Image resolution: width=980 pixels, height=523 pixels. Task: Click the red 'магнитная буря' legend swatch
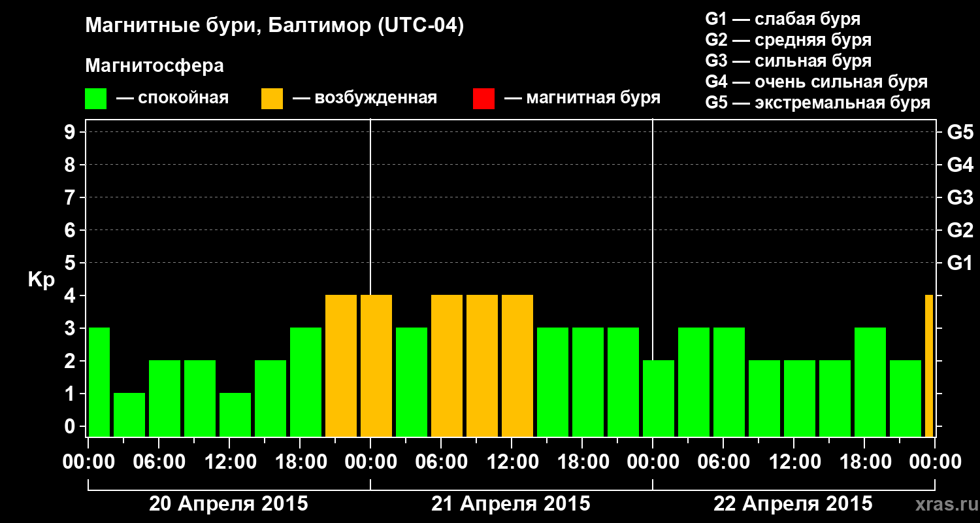(483, 99)
